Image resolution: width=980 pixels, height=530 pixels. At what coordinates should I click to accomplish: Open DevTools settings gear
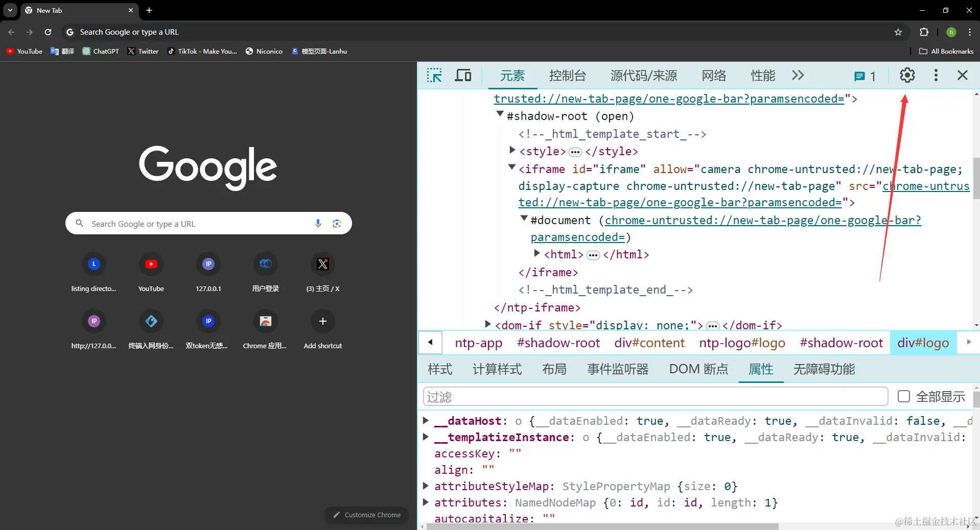[907, 76]
